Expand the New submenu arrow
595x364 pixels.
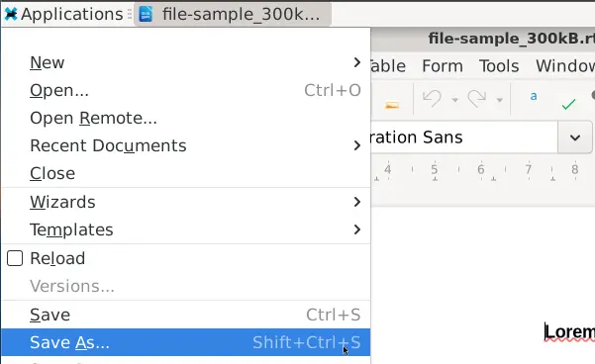click(x=356, y=62)
